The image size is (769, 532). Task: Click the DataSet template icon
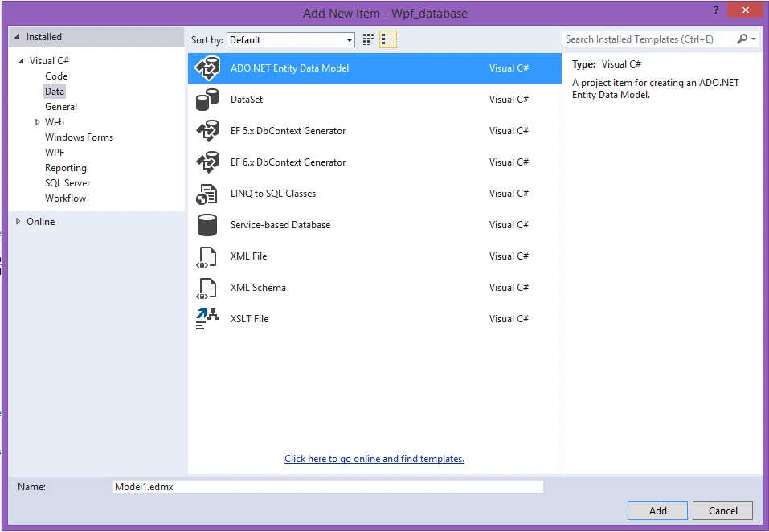click(207, 100)
